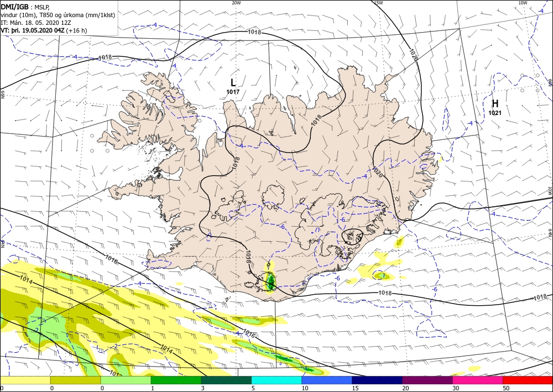Click the navy blue legend swatch
This screenshot has width=553, height=392.
click(377, 380)
